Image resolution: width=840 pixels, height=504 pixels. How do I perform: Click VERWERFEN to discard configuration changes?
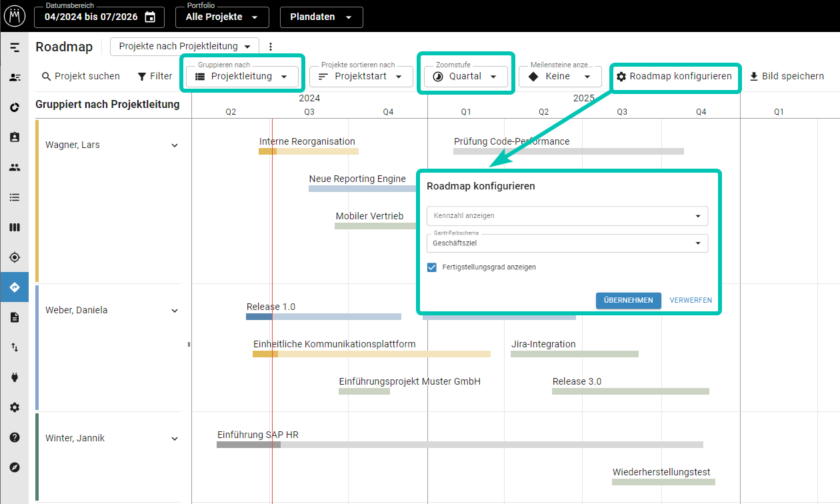pos(691,300)
